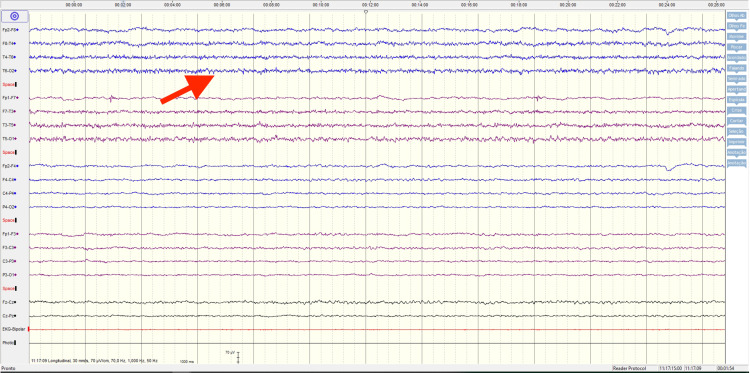Select the Fz-Cz channel label
750x373 pixels.
pyautogui.click(x=10, y=302)
